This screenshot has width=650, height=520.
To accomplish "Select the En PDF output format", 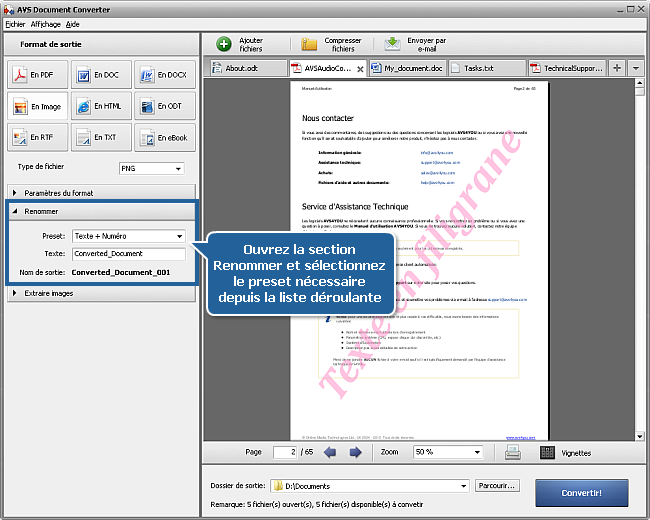I will click(x=37, y=75).
